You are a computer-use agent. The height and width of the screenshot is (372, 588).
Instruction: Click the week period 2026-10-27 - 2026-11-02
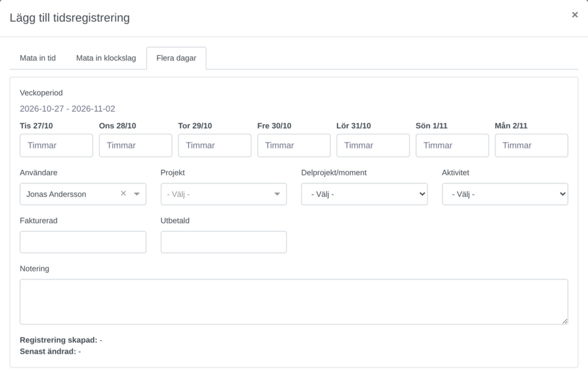[68, 109]
